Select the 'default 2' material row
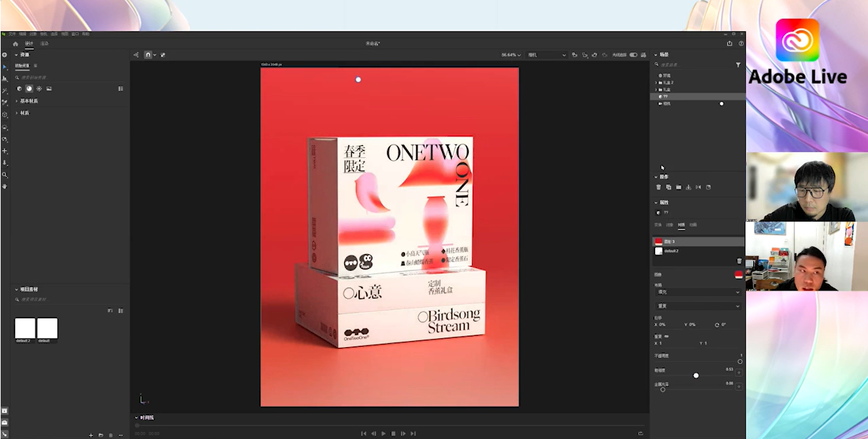 [x=697, y=251]
